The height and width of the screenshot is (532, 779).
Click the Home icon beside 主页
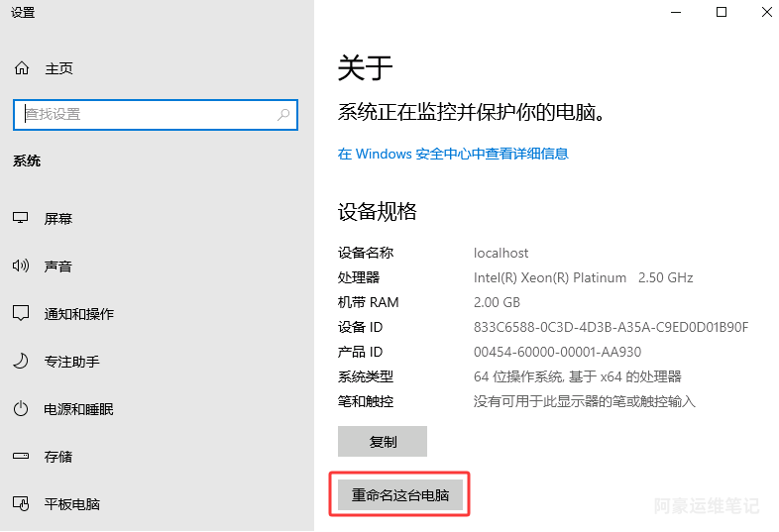coord(22,67)
